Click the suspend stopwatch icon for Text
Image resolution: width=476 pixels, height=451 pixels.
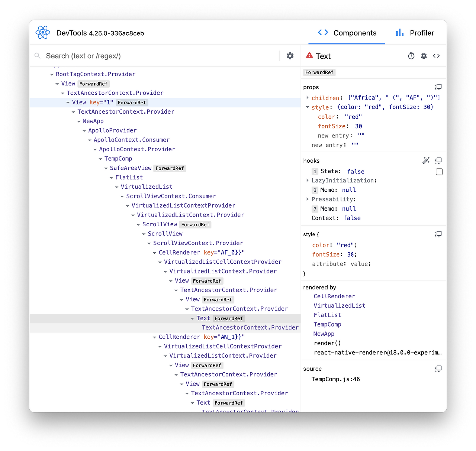pyautogui.click(x=411, y=56)
